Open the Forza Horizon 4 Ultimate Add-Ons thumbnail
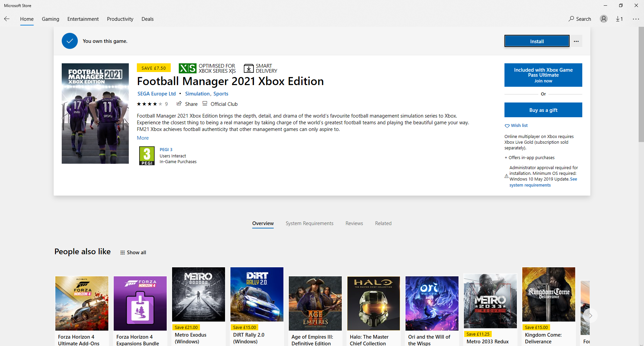The image size is (644, 346). click(x=82, y=303)
